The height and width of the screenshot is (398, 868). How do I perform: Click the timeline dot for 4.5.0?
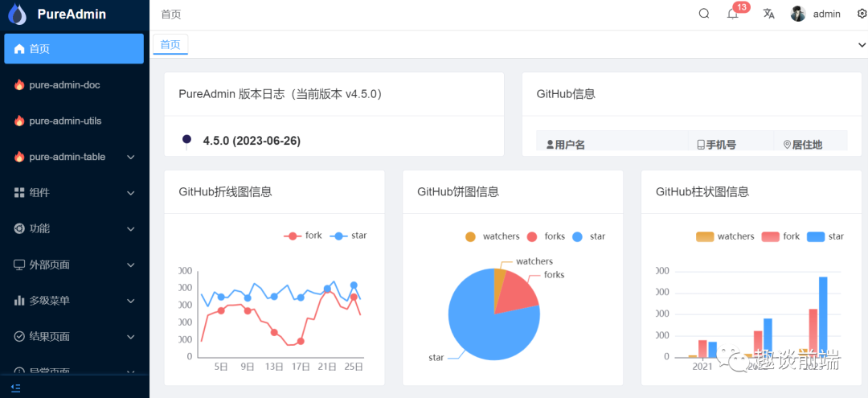pos(186,139)
